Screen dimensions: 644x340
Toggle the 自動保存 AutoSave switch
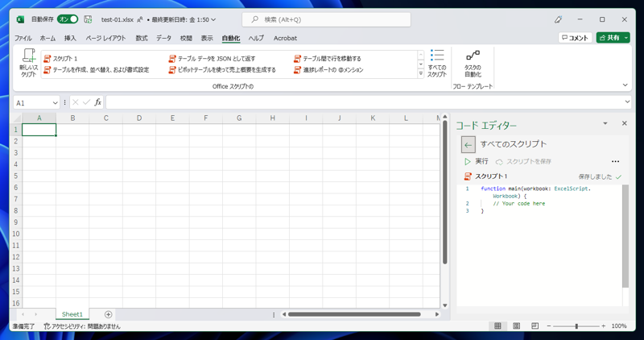pos(68,19)
